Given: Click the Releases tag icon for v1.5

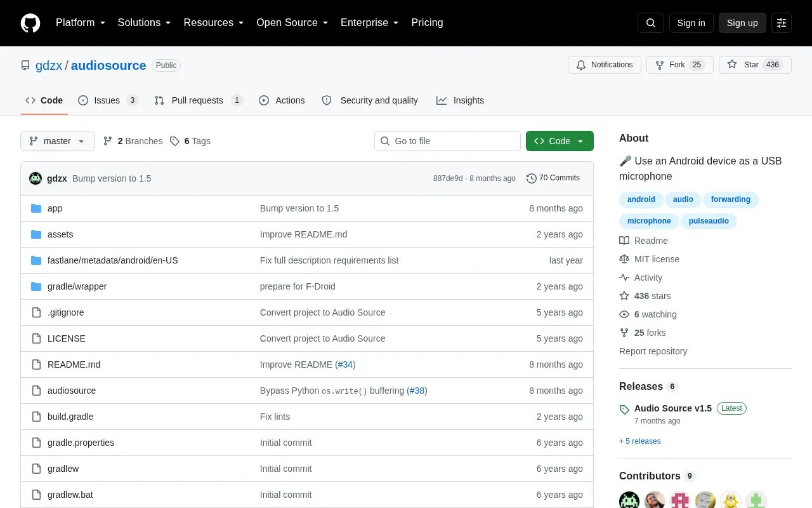Looking at the screenshot, I should (x=624, y=410).
